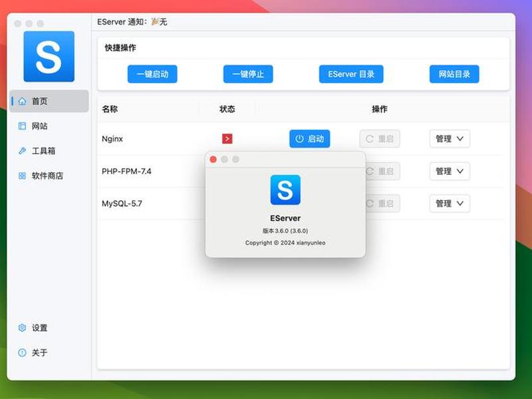Click the grid icon beside 软件商店
This screenshot has width=532, height=399.
(22, 176)
